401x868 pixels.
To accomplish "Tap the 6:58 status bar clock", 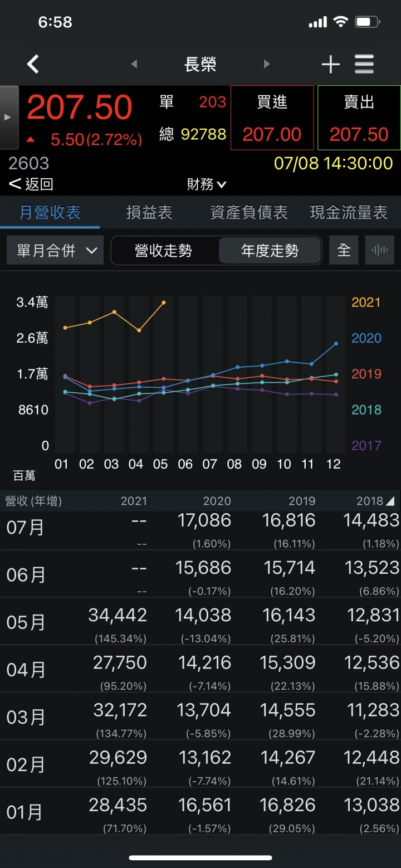I will pyautogui.click(x=55, y=22).
